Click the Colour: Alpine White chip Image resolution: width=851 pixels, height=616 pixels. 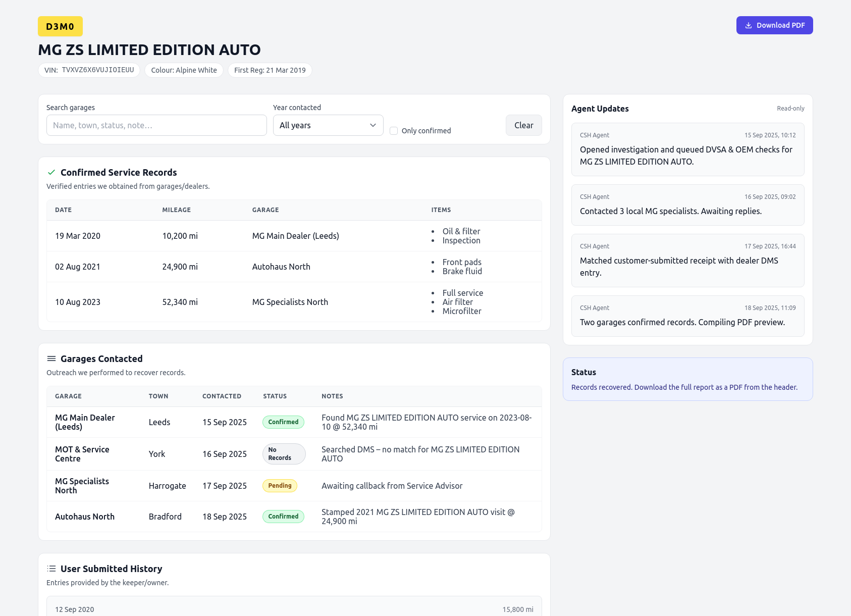pos(184,70)
